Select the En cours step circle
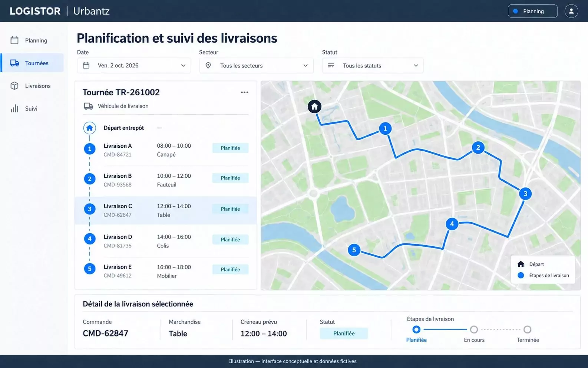Viewport: 588px width, 368px height. [x=474, y=329]
